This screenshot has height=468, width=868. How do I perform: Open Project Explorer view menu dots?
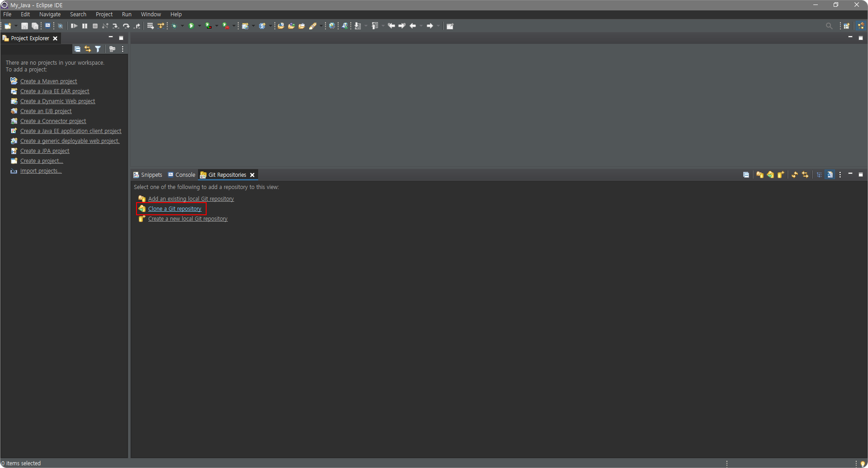click(x=123, y=49)
